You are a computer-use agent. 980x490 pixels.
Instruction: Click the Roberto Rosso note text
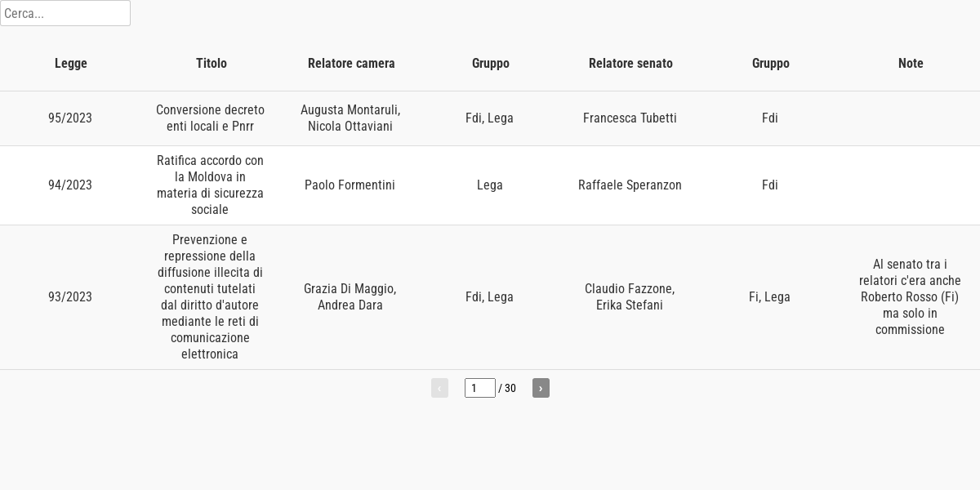[x=910, y=297]
